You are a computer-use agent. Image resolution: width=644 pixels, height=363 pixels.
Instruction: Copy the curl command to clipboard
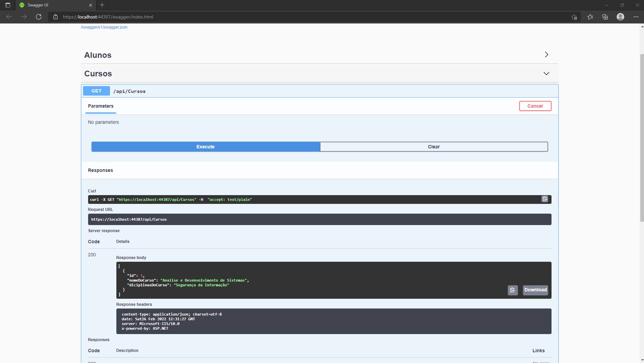pos(545,199)
